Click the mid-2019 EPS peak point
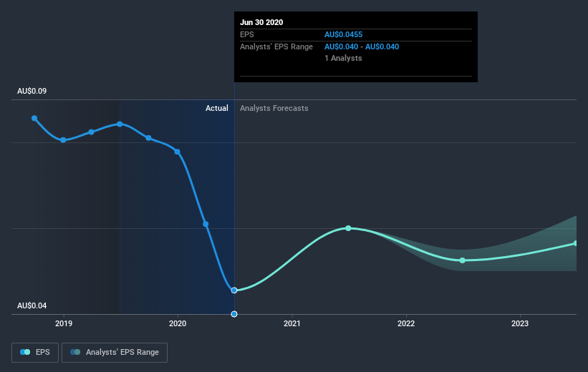Screen dimensions: 588x372 [x=120, y=124]
